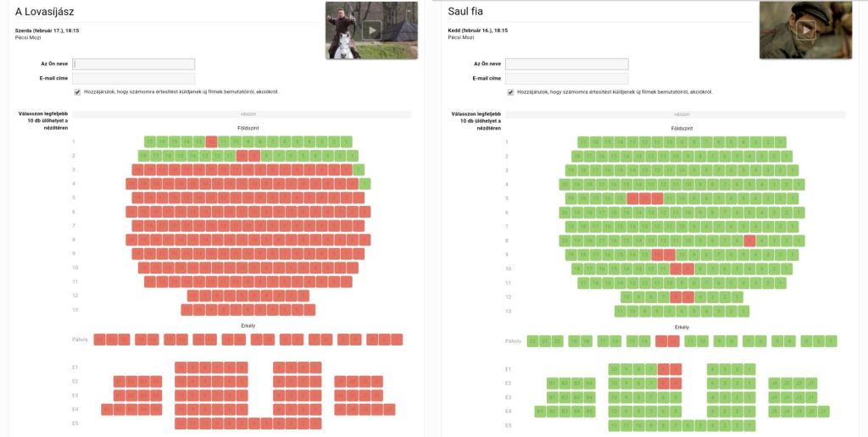Play the Saul fia trailer video
The image size is (868, 437).
(x=806, y=30)
